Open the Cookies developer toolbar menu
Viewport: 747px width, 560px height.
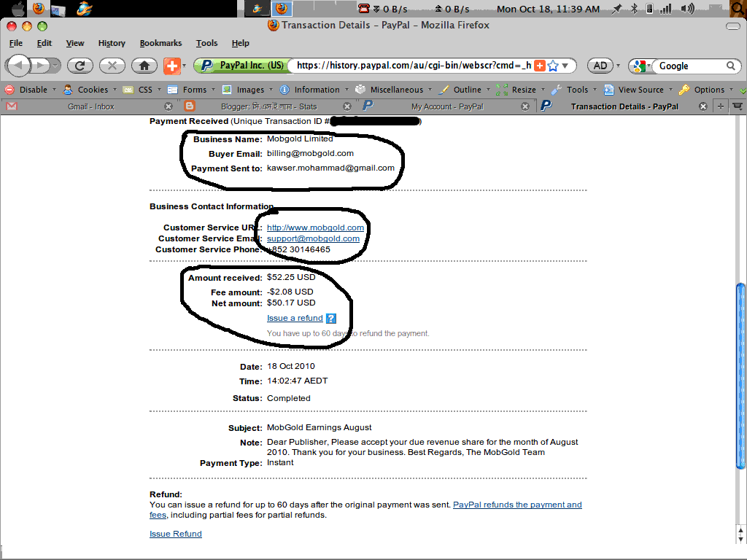point(90,90)
